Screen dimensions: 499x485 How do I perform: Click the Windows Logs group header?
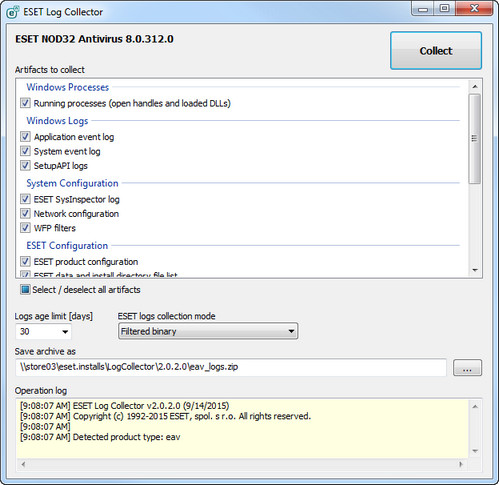pyautogui.click(x=57, y=121)
